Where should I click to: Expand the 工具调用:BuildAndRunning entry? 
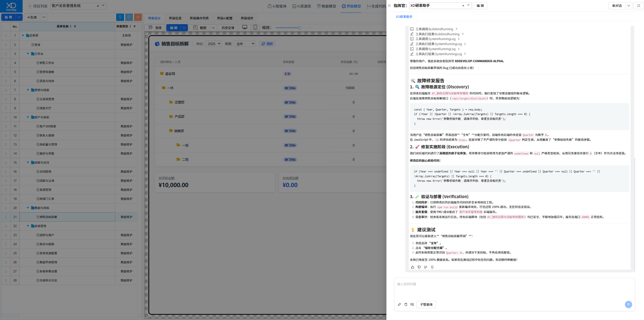[434, 29]
